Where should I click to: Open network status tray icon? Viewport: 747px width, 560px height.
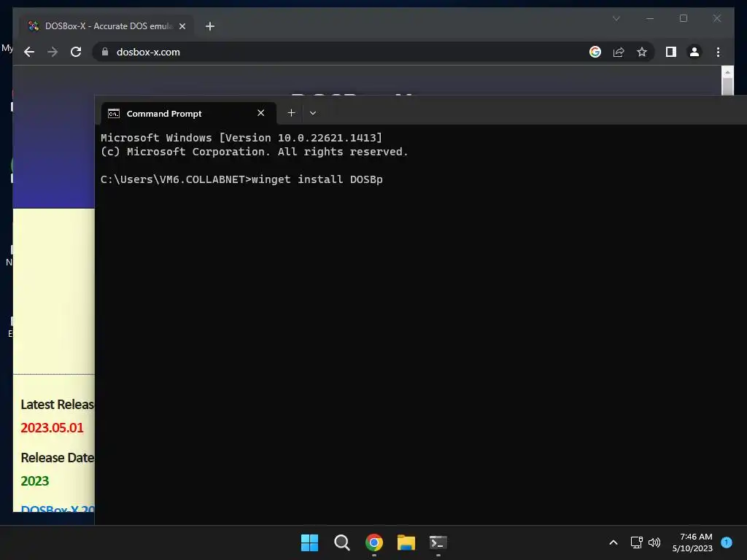[x=636, y=542]
